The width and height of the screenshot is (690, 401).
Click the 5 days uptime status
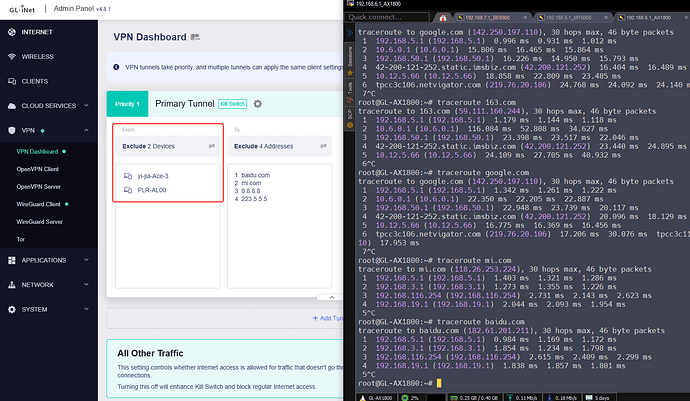(598, 397)
